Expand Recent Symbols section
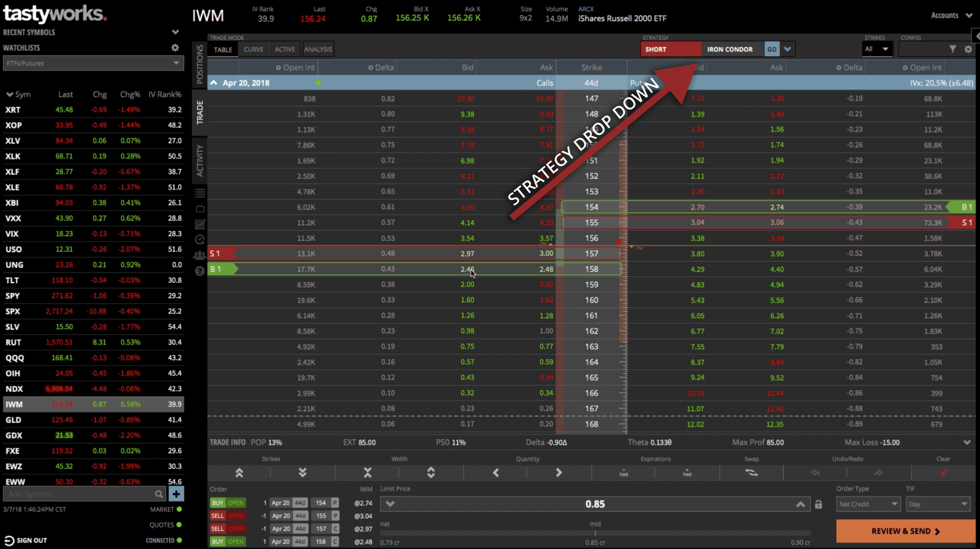This screenshot has width=980, height=549. click(175, 32)
